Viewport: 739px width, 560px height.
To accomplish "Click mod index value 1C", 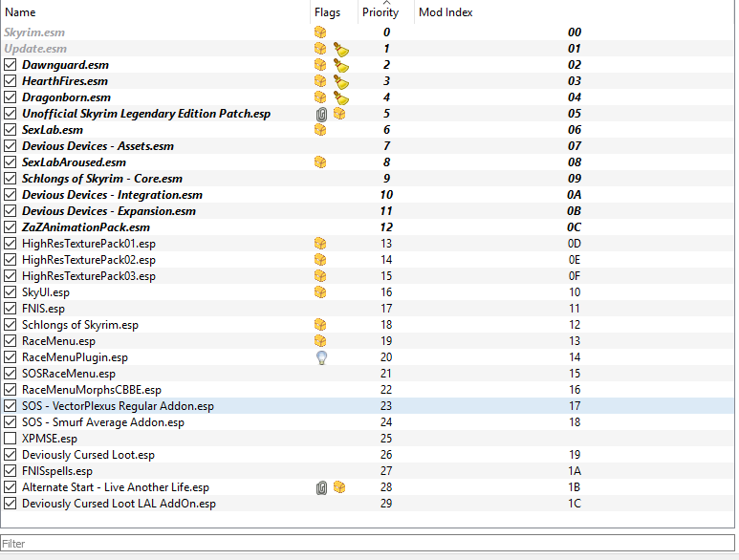I will pyautogui.click(x=574, y=504).
